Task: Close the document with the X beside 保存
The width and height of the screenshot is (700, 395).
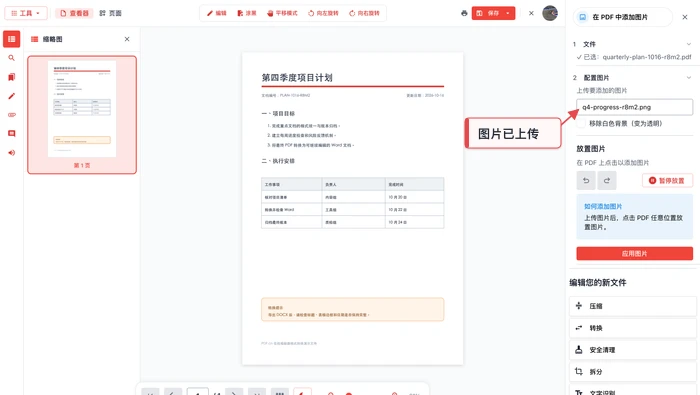Action: pyautogui.click(x=531, y=13)
